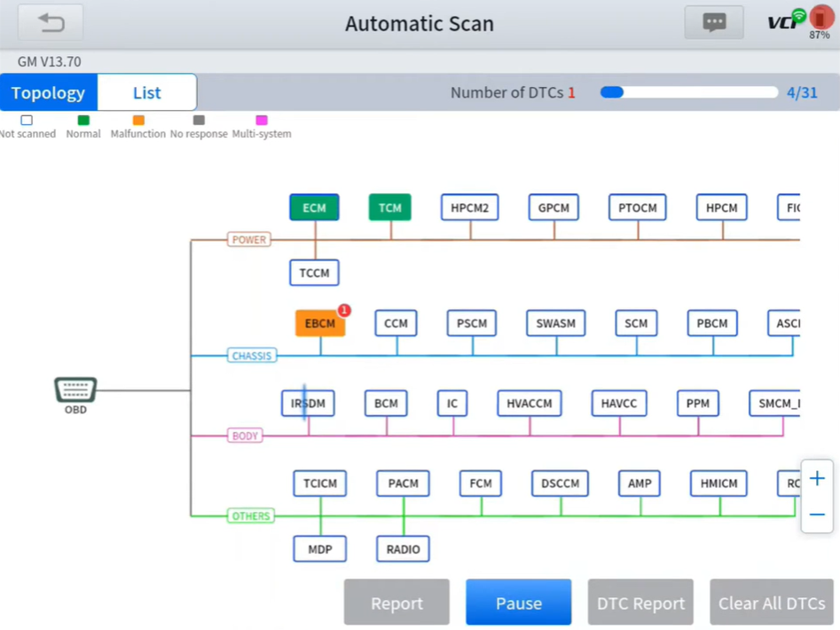Tap Clear All DTCs
Viewport: 840px width, 630px height.
point(772,602)
